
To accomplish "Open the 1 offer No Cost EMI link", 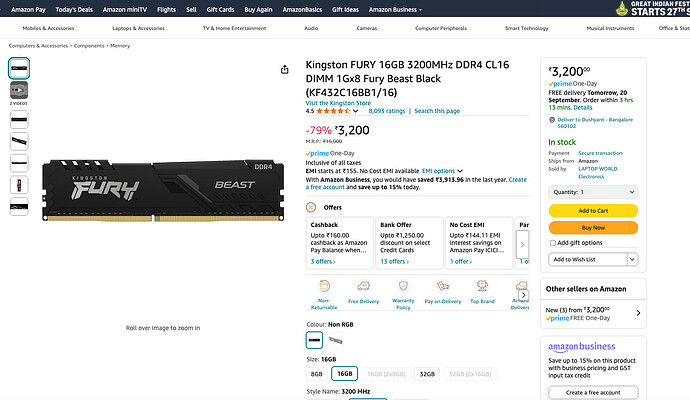I will [461, 261].
